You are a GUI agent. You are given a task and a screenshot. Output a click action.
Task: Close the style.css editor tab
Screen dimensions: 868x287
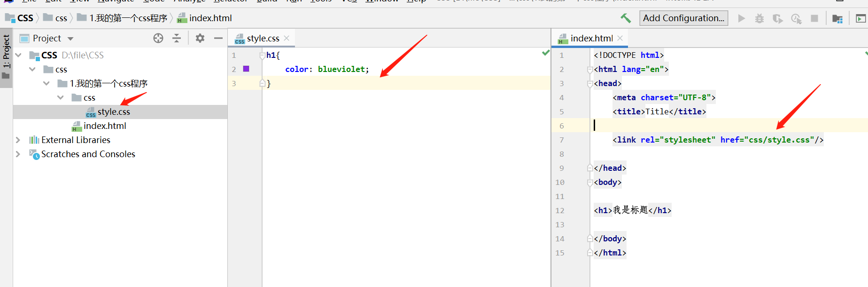pos(287,38)
